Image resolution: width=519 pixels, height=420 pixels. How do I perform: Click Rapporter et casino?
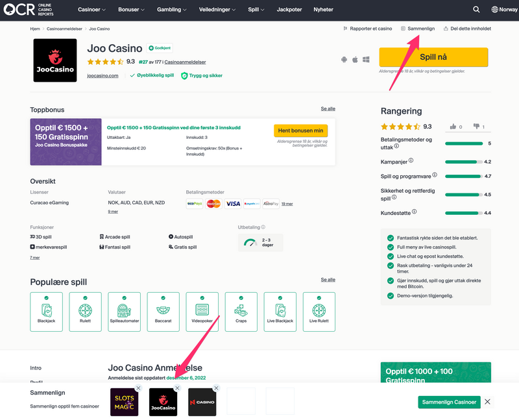tap(368, 29)
